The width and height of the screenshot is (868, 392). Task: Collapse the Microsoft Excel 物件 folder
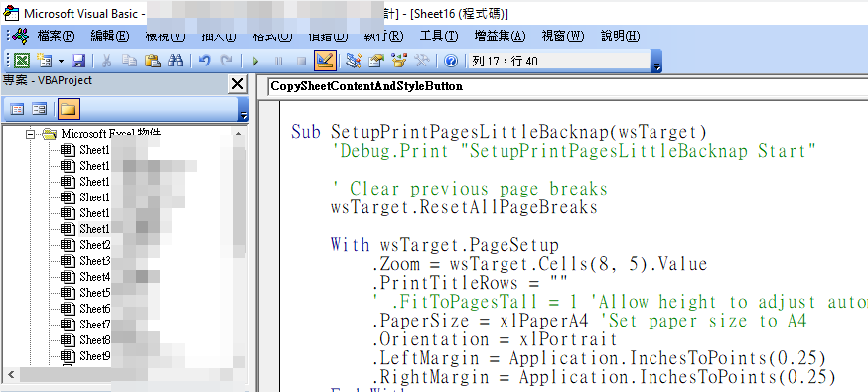[30, 134]
